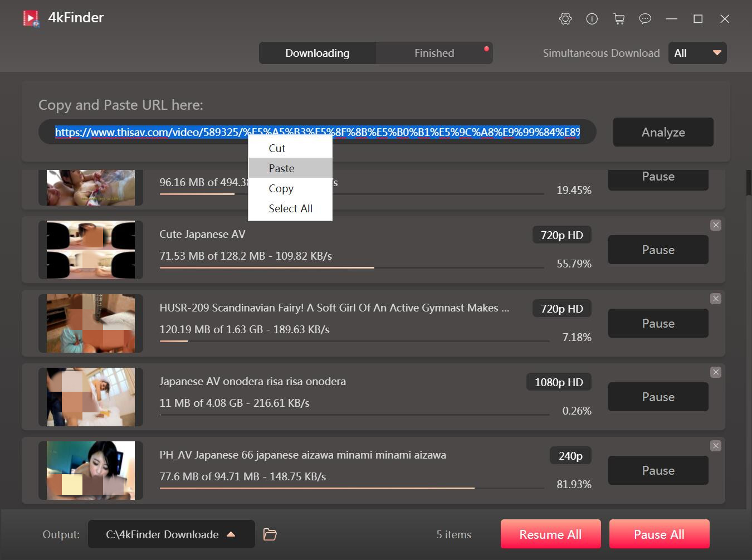The image size is (752, 560).
Task: Click the Analyze button
Action: tap(663, 132)
